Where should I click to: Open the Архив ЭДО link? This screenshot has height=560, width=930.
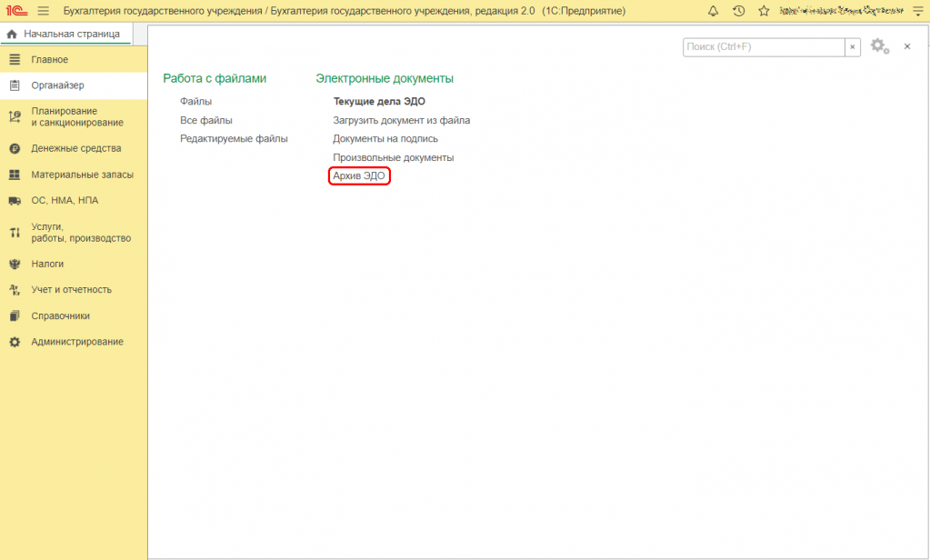(x=359, y=176)
